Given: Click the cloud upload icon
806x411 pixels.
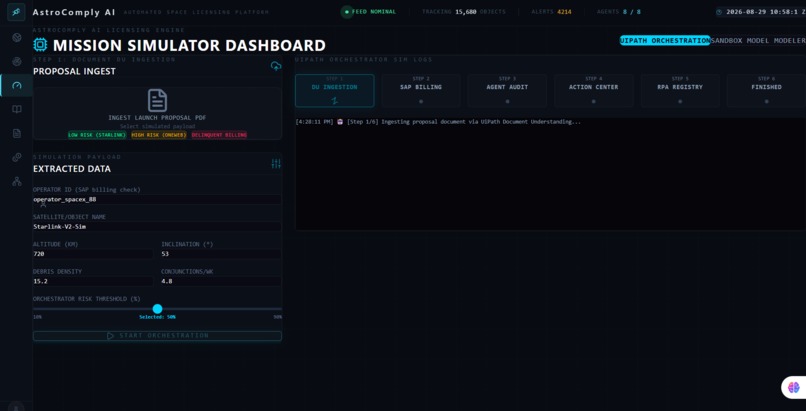Looking at the screenshot, I should pyautogui.click(x=276, y=66).
